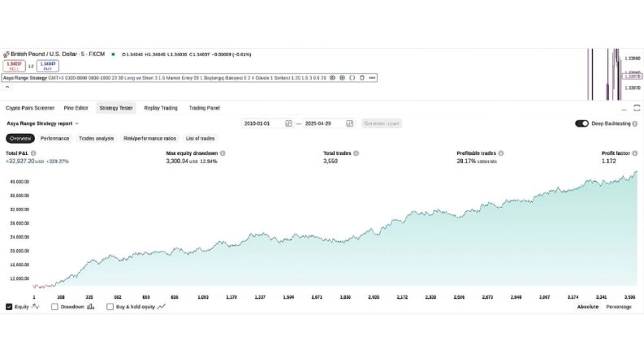Viewport: 644px width, 362px height.
Task: Maximize the Strategy Tester panel
Action: [637, 108]
